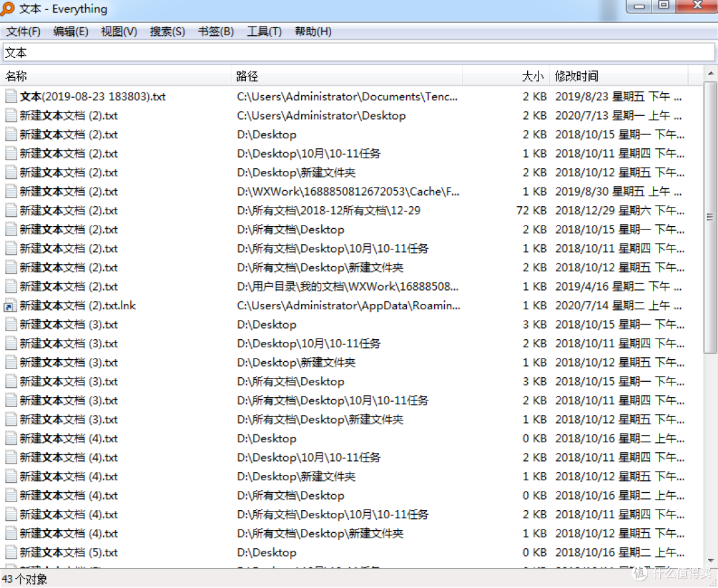Click the 72 KB size cell
This screenshot has height=588, width=718.
(x=531, y=211)
